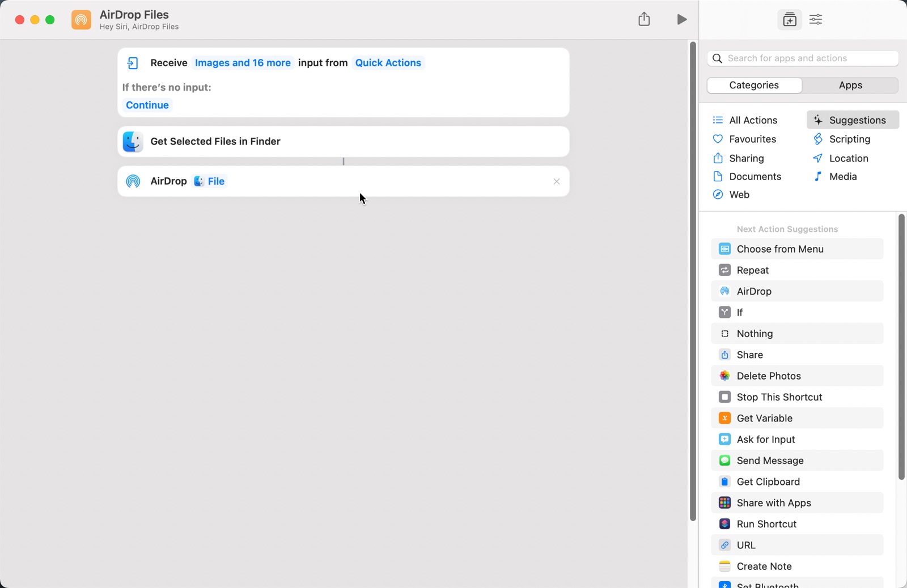This screenshot has width=907, height=588.
Task: Show the Shortcut Details settings panel
Action: (816, 20)
